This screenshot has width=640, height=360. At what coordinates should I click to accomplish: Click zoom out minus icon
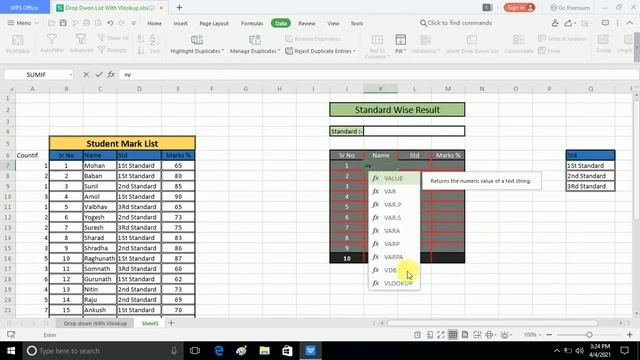pyautogui.click(x=549, y=335)
